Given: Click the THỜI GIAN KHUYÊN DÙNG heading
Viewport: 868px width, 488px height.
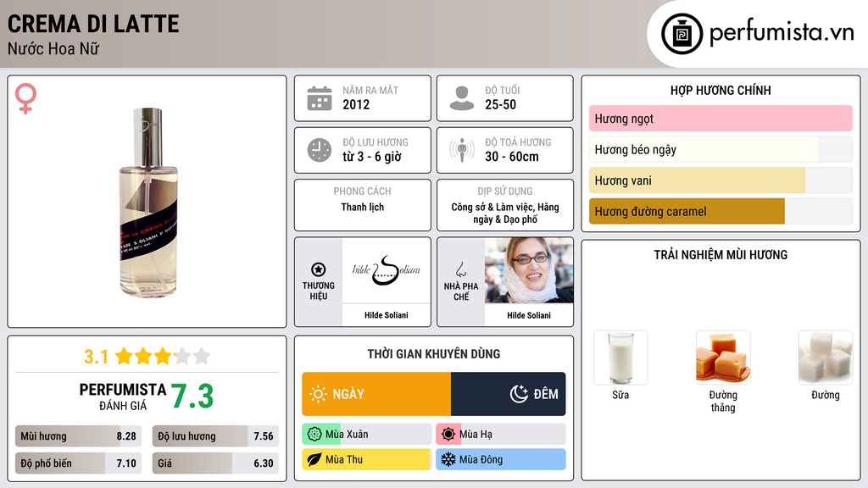Looking at the screenshot, I should (x=434, y=353).
